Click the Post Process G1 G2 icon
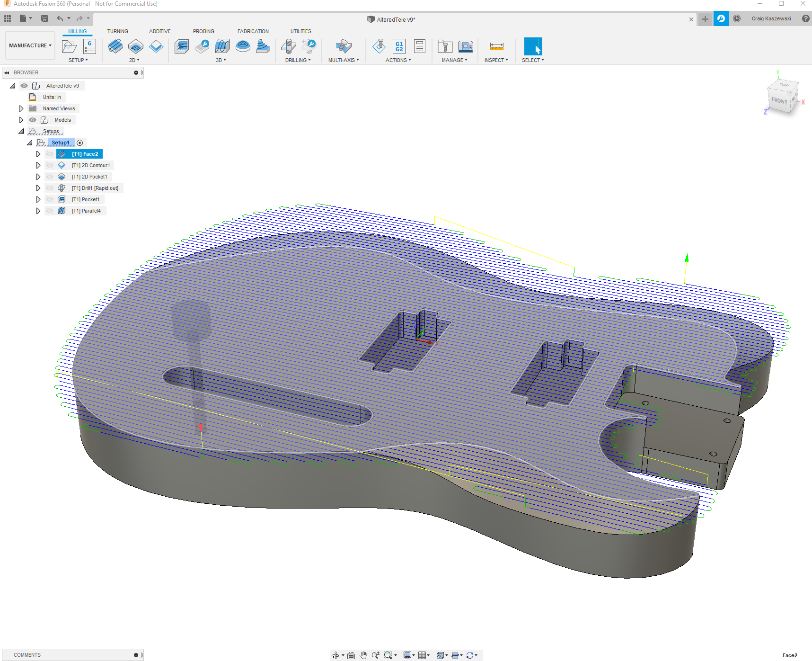812x661 pixels. pyautogui.click(x=399, y=46)
